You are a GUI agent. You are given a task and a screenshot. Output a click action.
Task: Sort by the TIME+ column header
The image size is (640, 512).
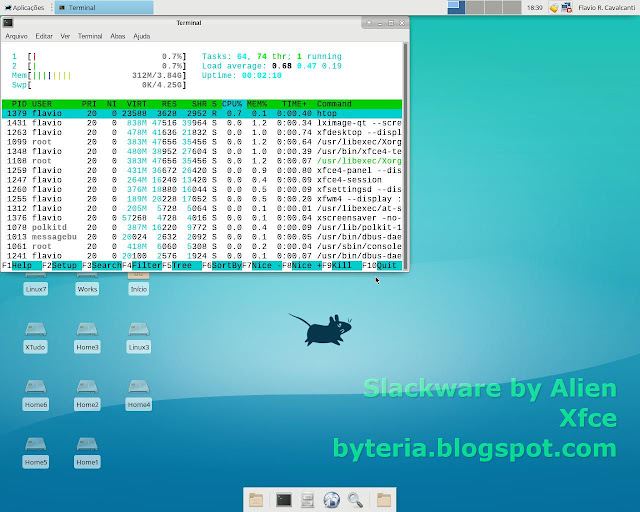click(x=294, y=104)
